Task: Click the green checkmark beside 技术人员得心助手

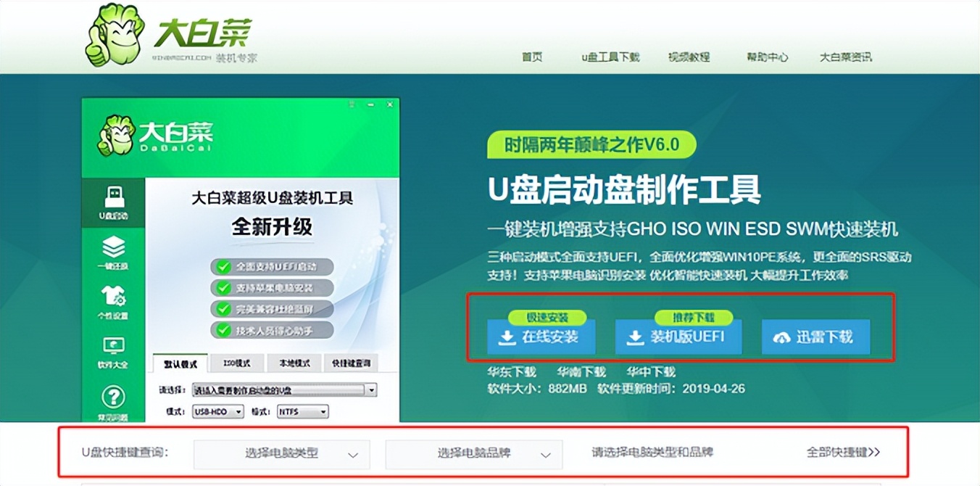Action: pos(223,329)
